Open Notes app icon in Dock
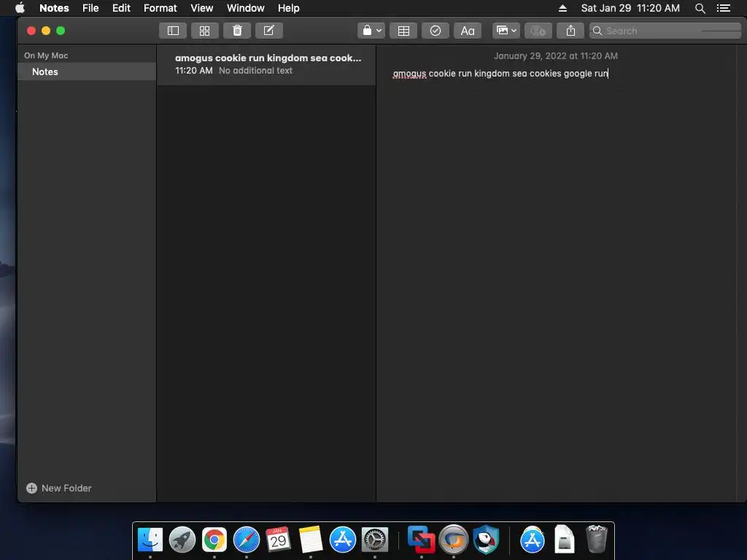Image resolution: width=747 pixels, height=560 pixels. 311,540
